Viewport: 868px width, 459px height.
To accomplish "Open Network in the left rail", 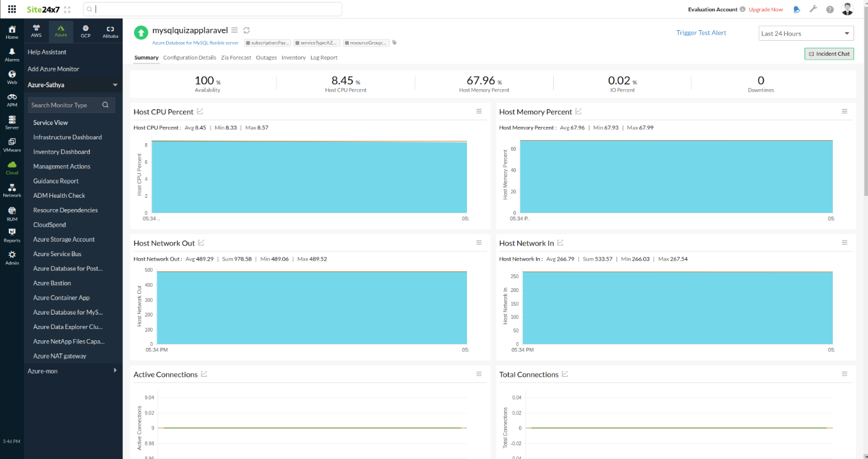I will pyautogui.click(x=12, y=191).
